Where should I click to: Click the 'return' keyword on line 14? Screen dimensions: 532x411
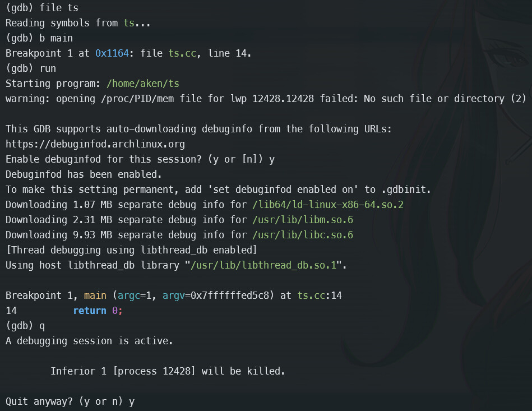90,311
